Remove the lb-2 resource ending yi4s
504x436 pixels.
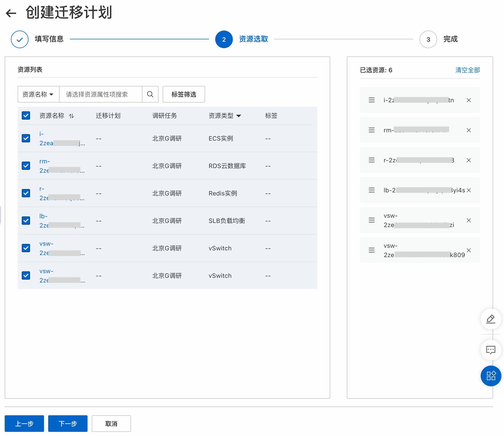(x=469, y=190)
